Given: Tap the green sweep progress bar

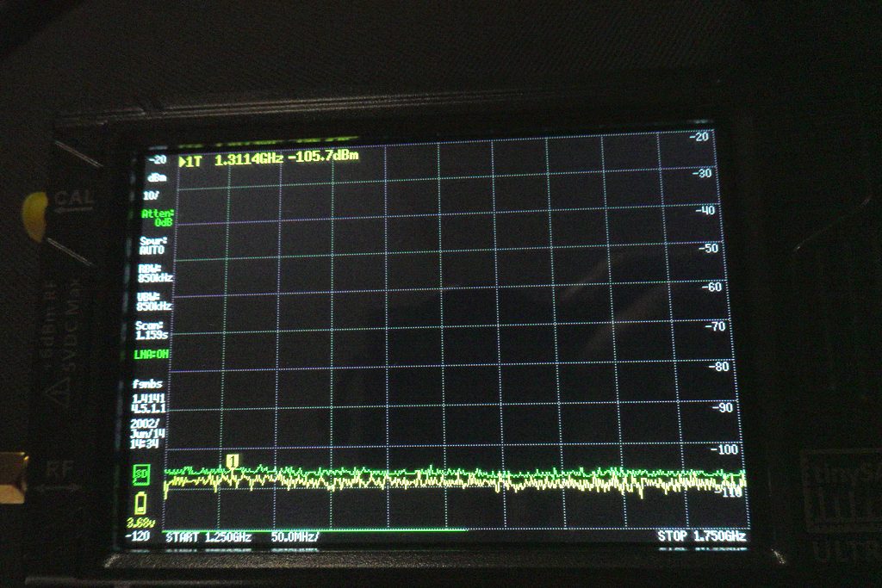Looking at the screenshot, I should (315, 529).
